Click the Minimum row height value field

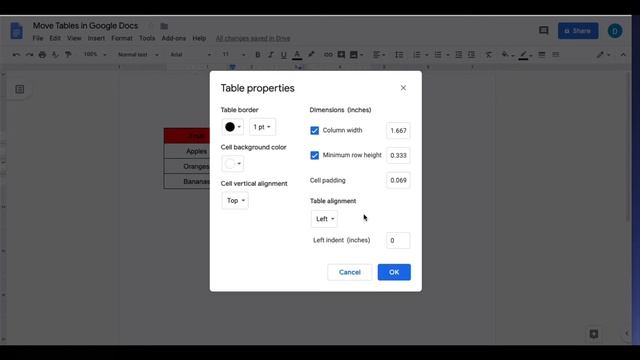[x=398, y=156]
